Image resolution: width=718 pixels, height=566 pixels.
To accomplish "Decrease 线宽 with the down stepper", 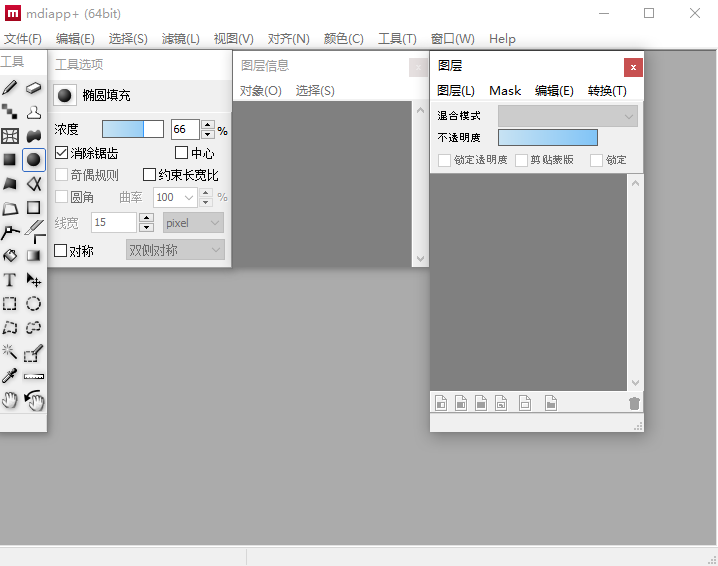I will [x=147, y=228].
